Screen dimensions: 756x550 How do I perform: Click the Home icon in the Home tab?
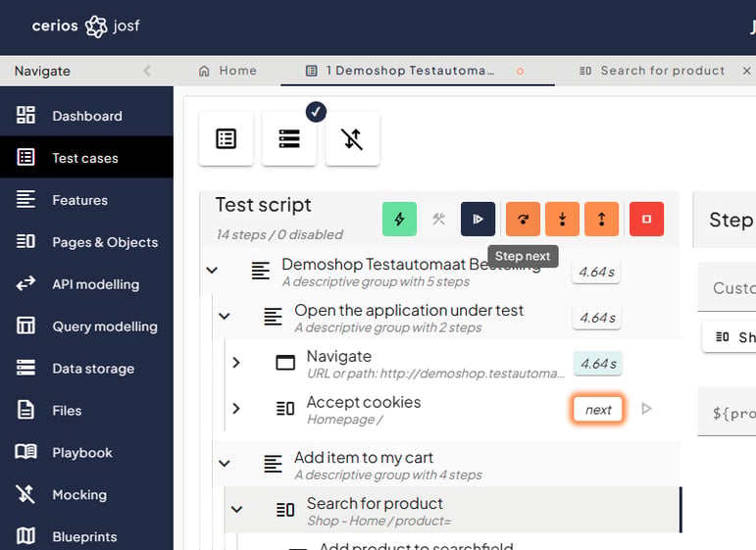pyautogui.click(x=204, y=71)
